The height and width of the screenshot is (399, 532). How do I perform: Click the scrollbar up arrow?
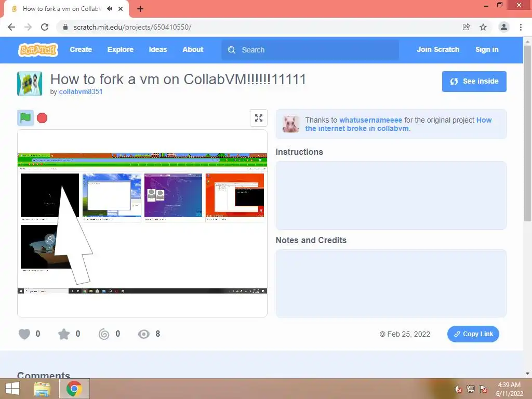[527, 41]
